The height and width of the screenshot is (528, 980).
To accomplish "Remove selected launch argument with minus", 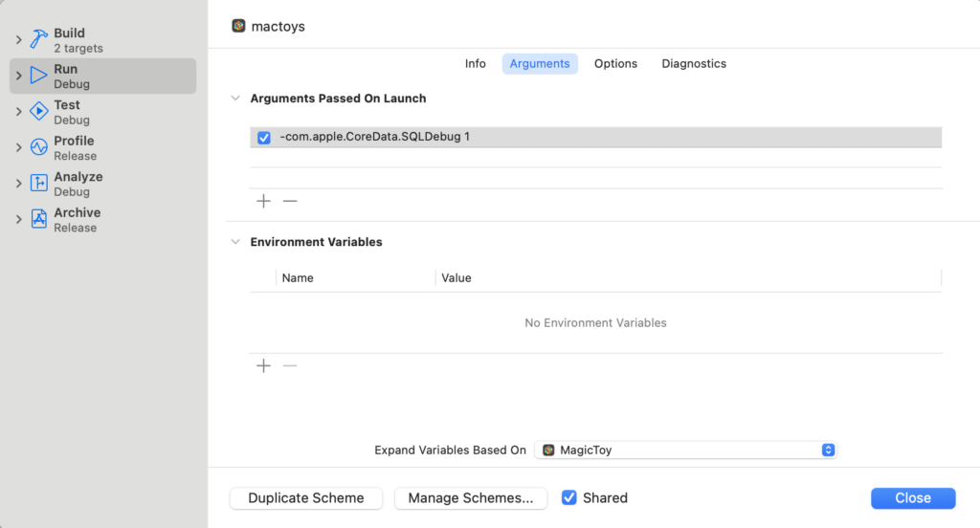I will 290,201.
